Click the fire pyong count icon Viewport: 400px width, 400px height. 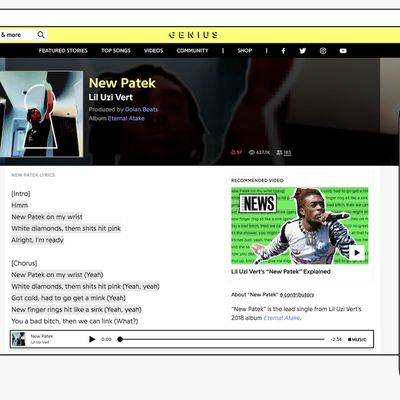click(233, 152)
